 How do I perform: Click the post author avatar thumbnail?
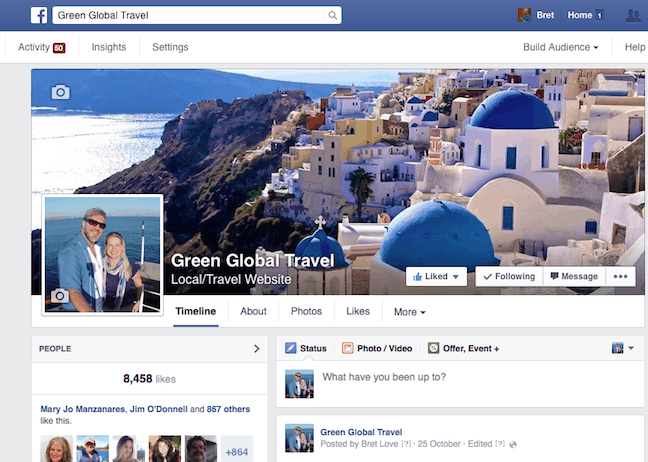299,438
